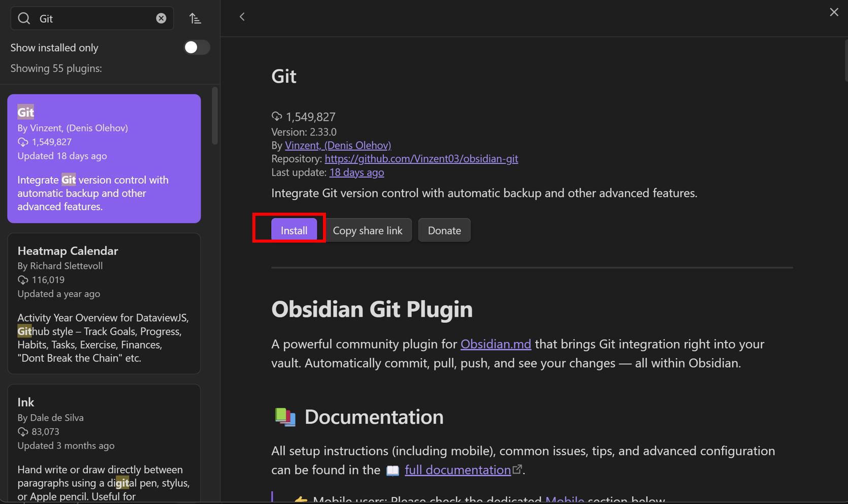Image resolution: width=848 pixels, height=504 pixels.
Task: Click the details pane scrollbar
Action: (845, 60)
